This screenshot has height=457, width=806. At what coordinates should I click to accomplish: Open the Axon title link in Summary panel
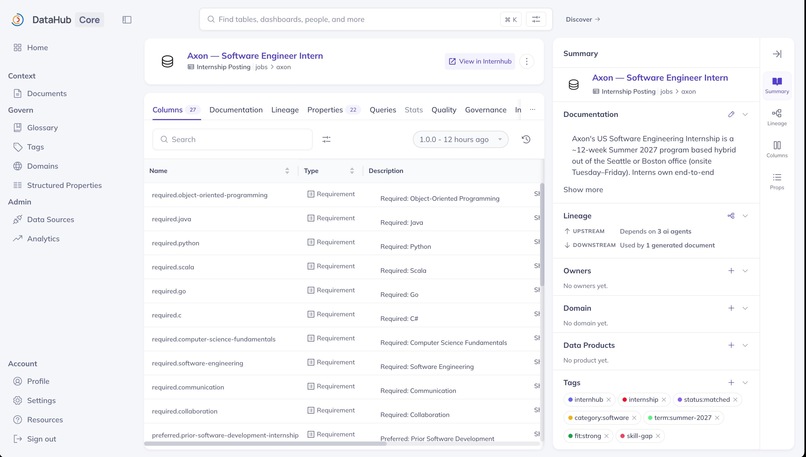(x=660, y=78)
